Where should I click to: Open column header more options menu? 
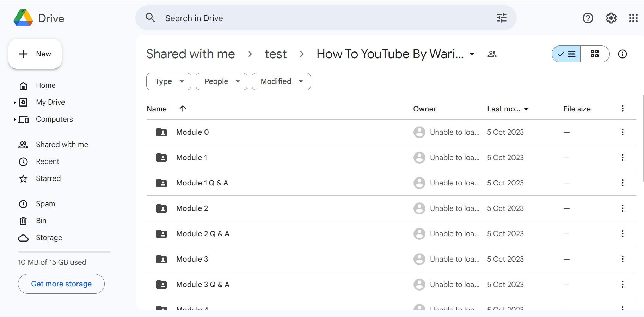(x=622, y=109)
